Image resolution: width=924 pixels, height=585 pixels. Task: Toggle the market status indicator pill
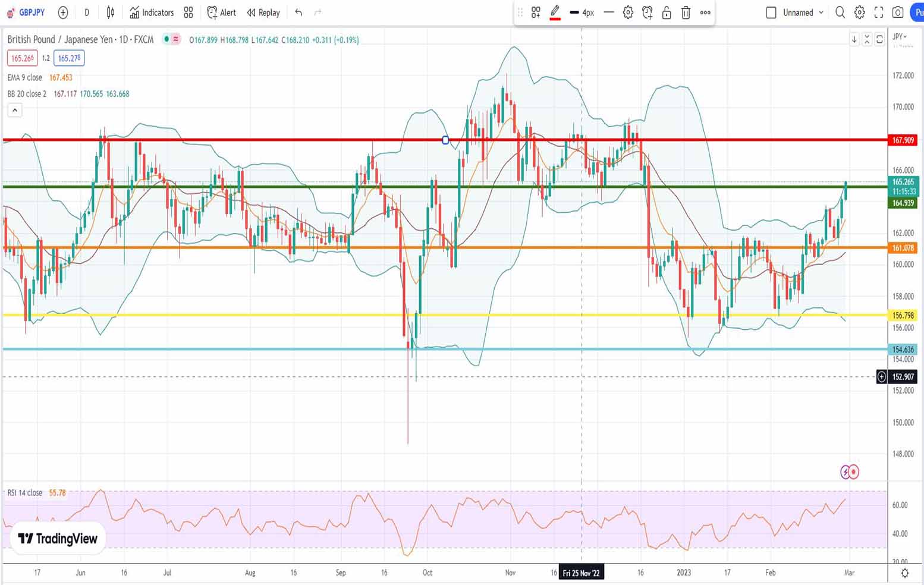pos(171,39)
